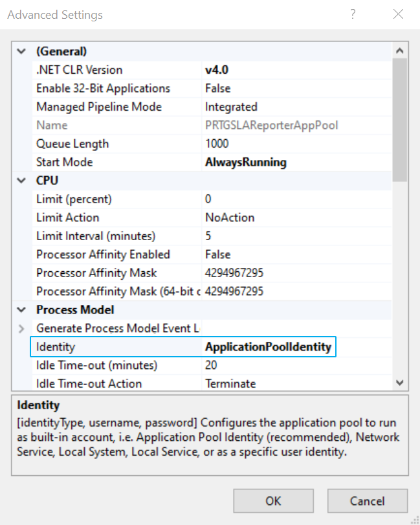420x525 pixels.
Task: Select the Limit Action label
Action: 68,218
